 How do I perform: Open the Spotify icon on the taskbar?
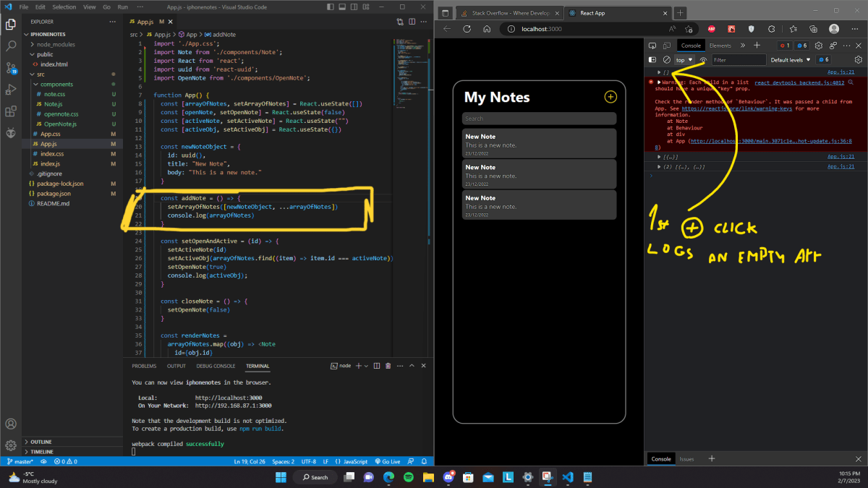(x=408, y=477)
